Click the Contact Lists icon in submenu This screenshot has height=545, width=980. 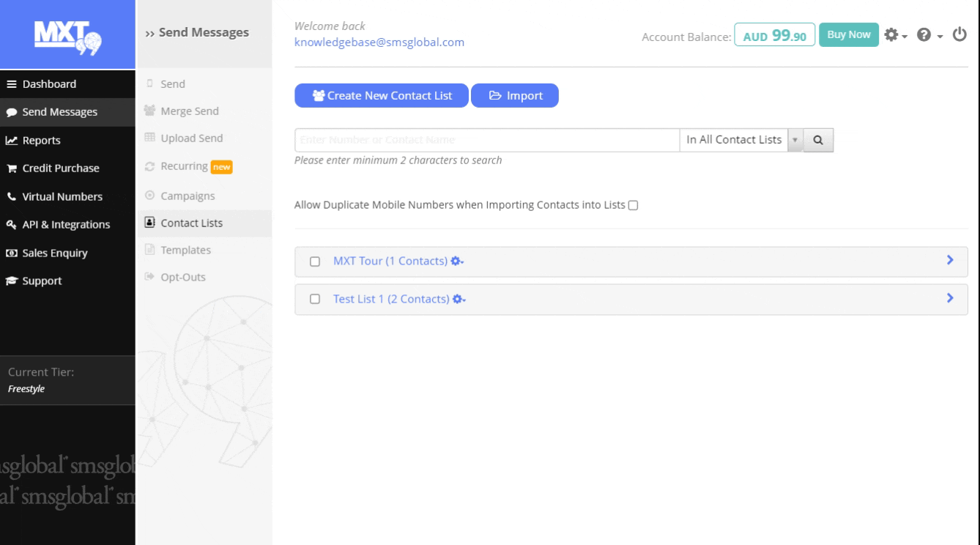150,223
